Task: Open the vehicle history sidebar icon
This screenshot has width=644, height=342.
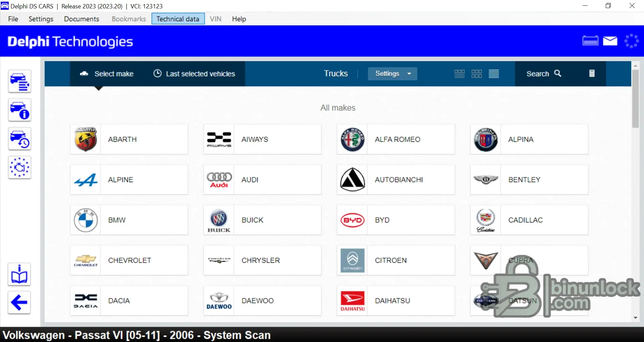Action: [19, 139]
